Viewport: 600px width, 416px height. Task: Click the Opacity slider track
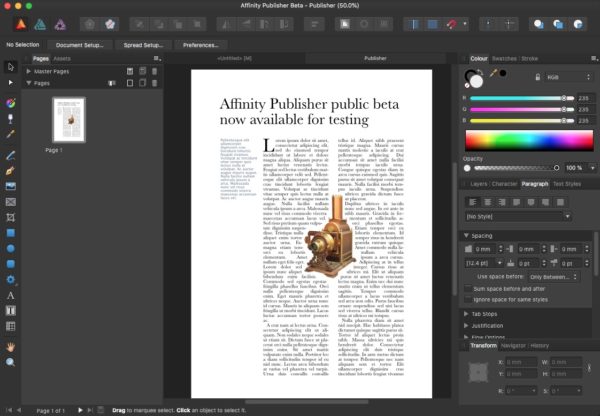pos(516,168)
